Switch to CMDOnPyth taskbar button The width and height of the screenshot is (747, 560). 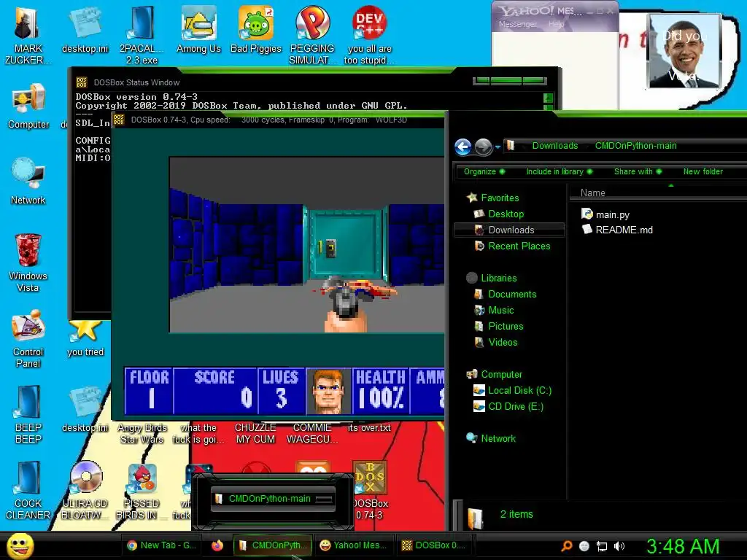274,545
